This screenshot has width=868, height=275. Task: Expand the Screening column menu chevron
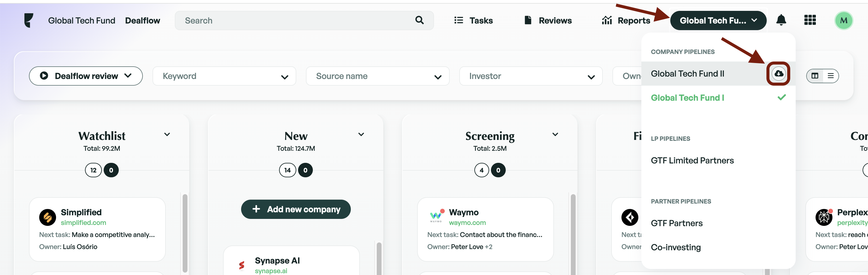point(555,134)
